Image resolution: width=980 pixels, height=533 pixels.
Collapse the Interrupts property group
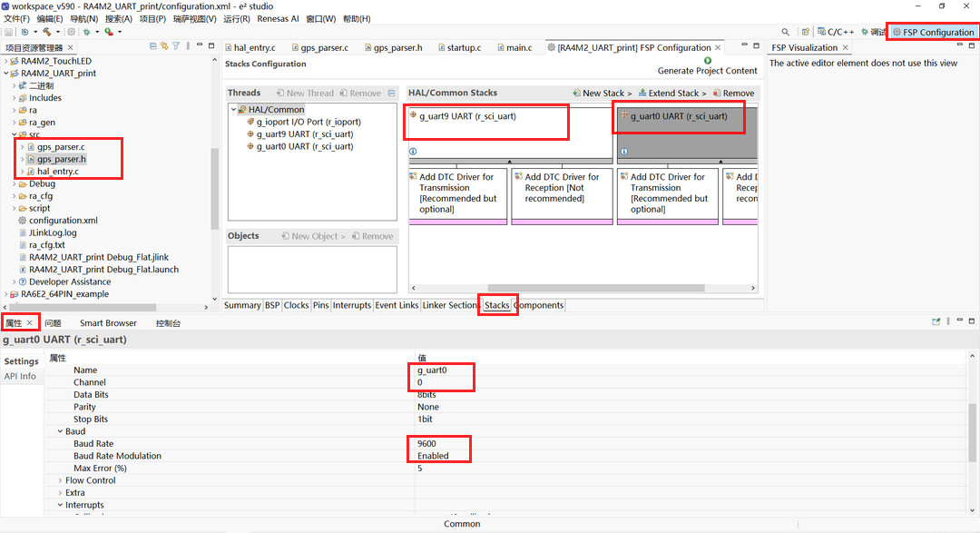click(x=61, y=506)
